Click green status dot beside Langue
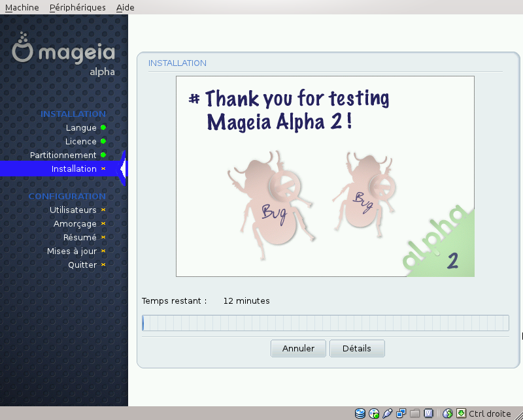The height and width of the screenshot is (420, 523). pyautogui.click(x=103, y=127)
